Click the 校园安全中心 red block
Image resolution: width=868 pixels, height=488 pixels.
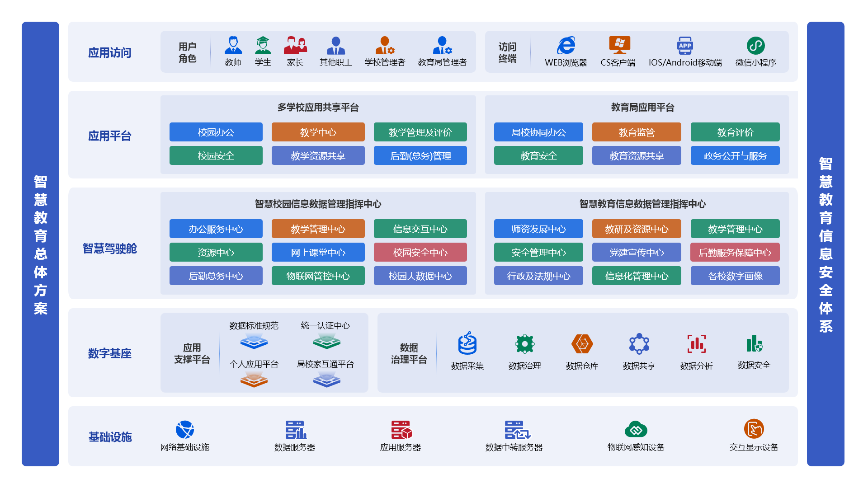point(420,252)
